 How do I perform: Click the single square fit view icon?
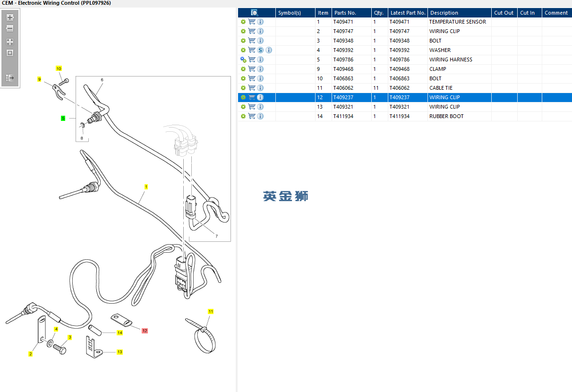(x=10, y=53)
